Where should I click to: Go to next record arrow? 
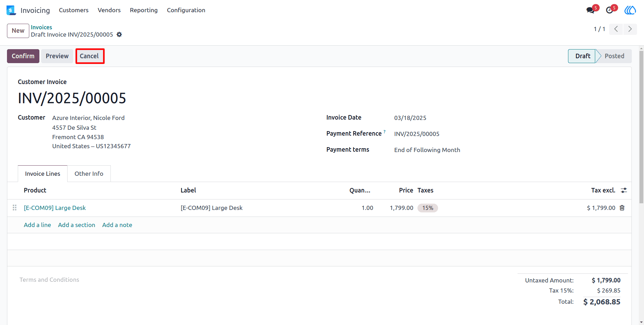point(630,29)
